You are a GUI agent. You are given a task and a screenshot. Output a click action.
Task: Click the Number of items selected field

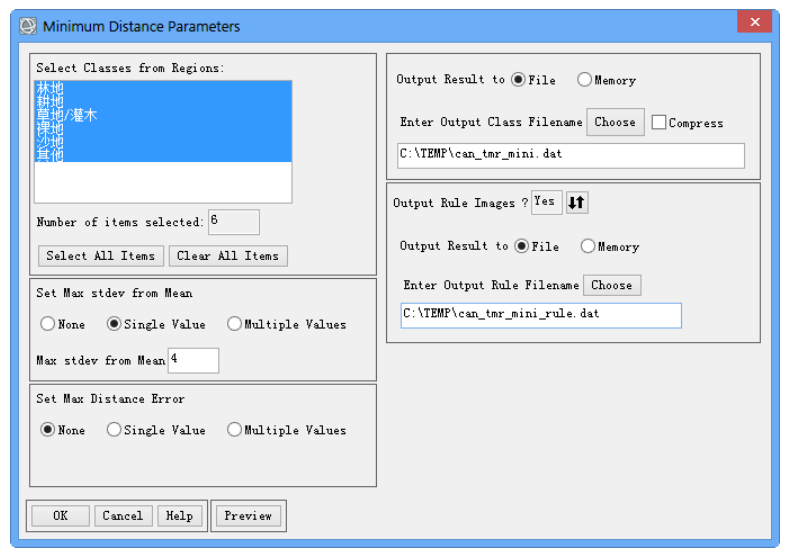[x=234, y=222]
